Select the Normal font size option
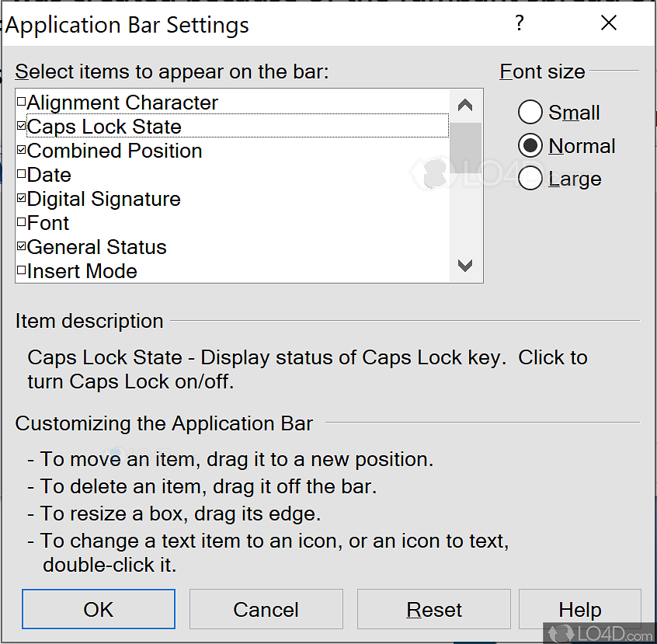The height and width of the screenshot is (644, 657). tap(530, 146)
